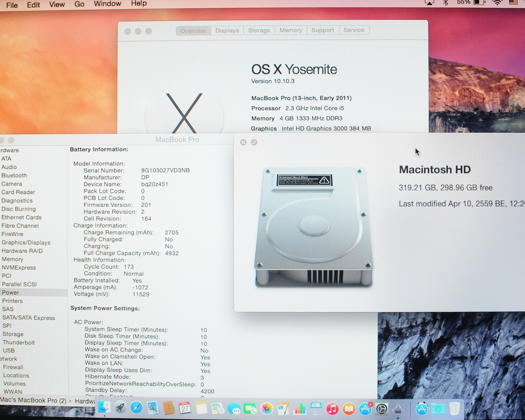Image resolution: width=525 pixels, height=420 pixels.
Task: Open Keynote podium icon in Dock
Action: coord(316,408)
